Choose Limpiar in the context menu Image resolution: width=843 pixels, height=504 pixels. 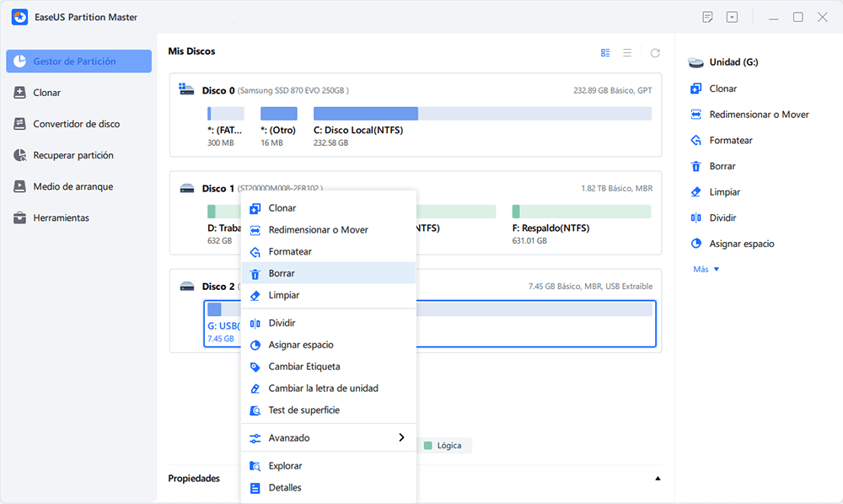(x=329, y=295)
